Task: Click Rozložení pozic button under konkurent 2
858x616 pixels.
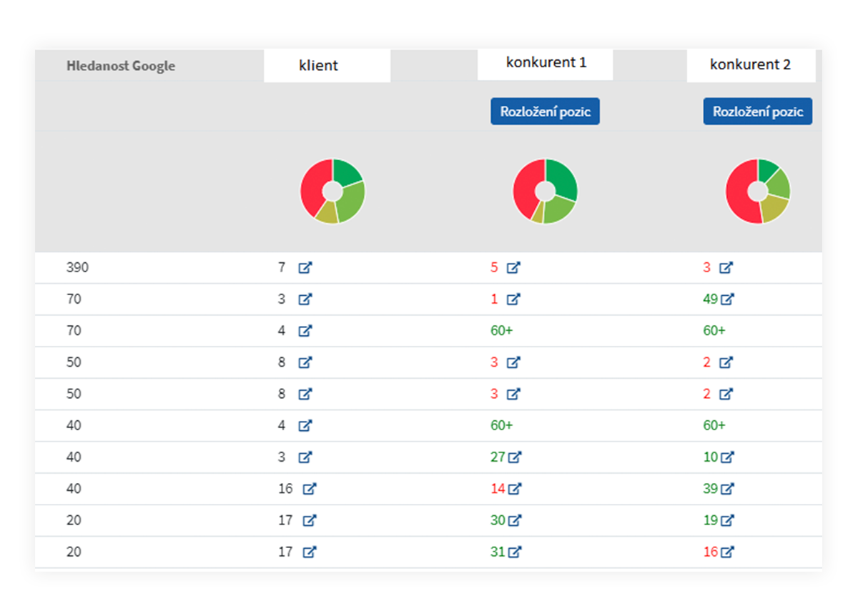Action: pos(758,111)
